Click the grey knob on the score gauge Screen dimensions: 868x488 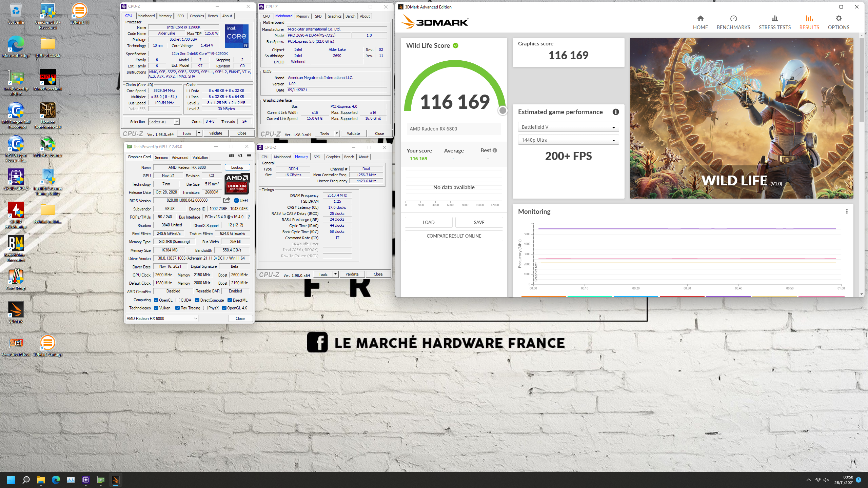point(503,110)
